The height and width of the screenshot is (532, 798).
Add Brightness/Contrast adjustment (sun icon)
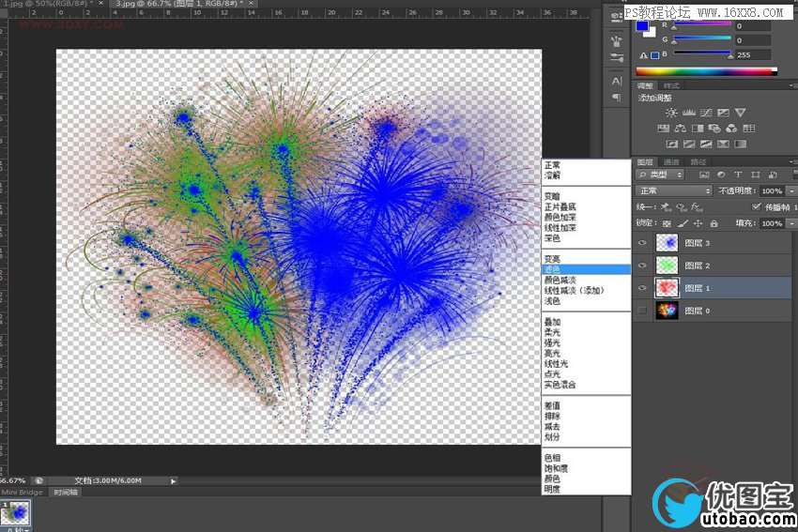671,113
